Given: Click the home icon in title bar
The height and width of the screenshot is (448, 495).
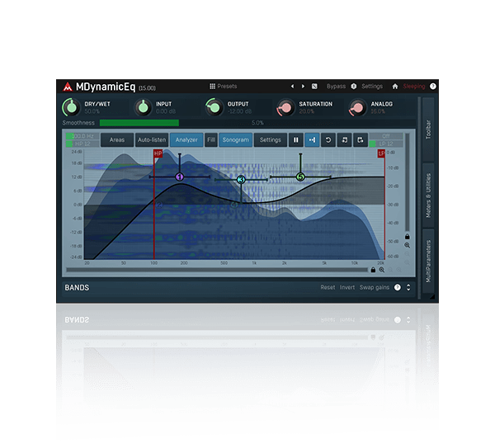Looking at the screenshot, I should pos(395,86).
